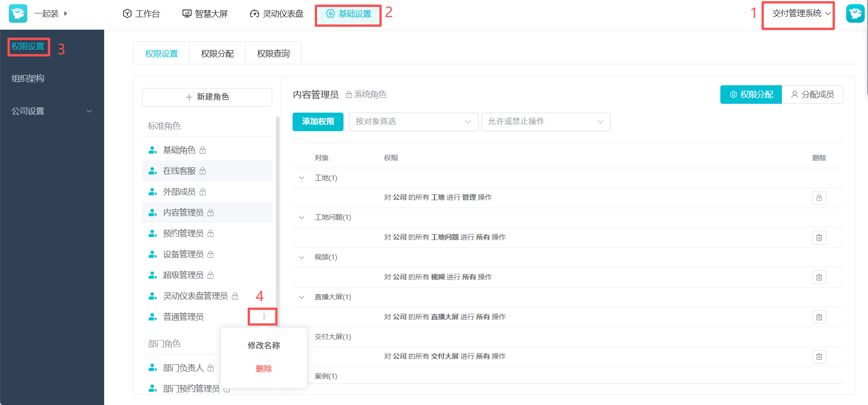The height and width of the screenshot is (405, 868).
Task: Click the person icon beside 超级管理员
Action: coord(153,275)
